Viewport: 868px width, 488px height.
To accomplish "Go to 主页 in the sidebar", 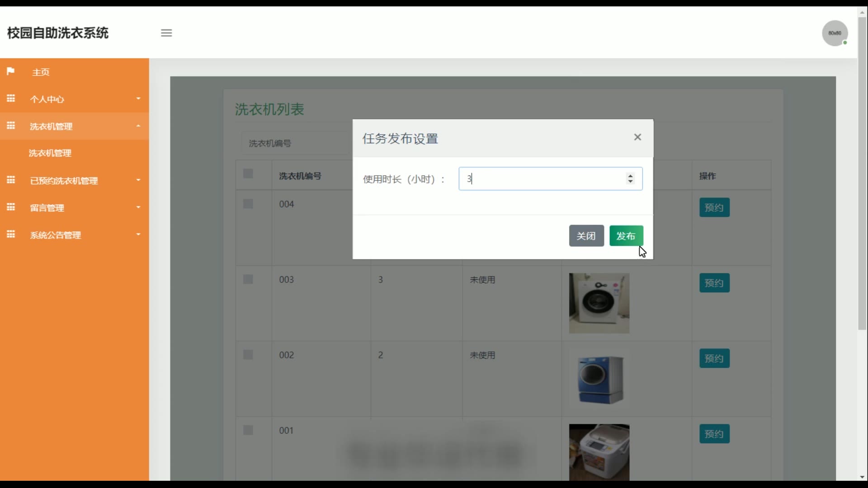I will [x=41, y=72].
